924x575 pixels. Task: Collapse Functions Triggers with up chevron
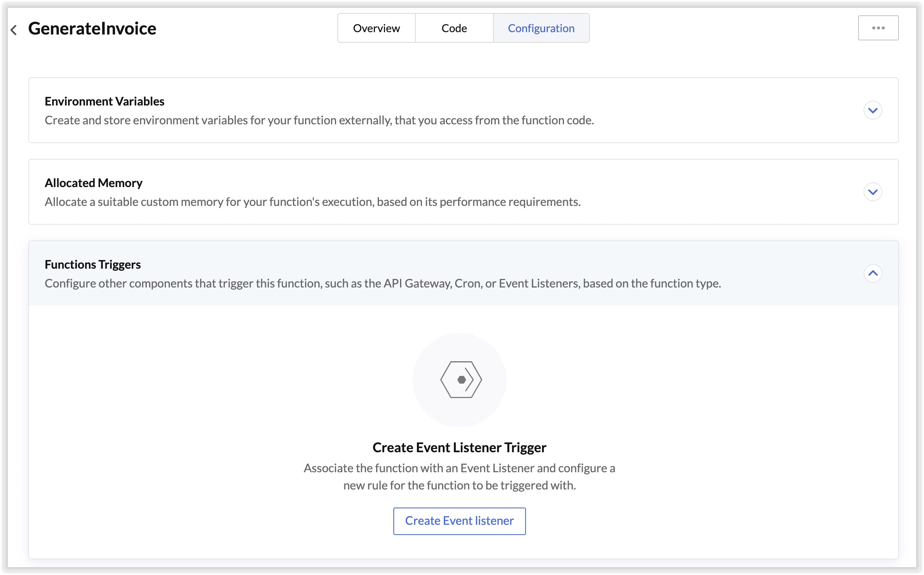tap(873, 273)
